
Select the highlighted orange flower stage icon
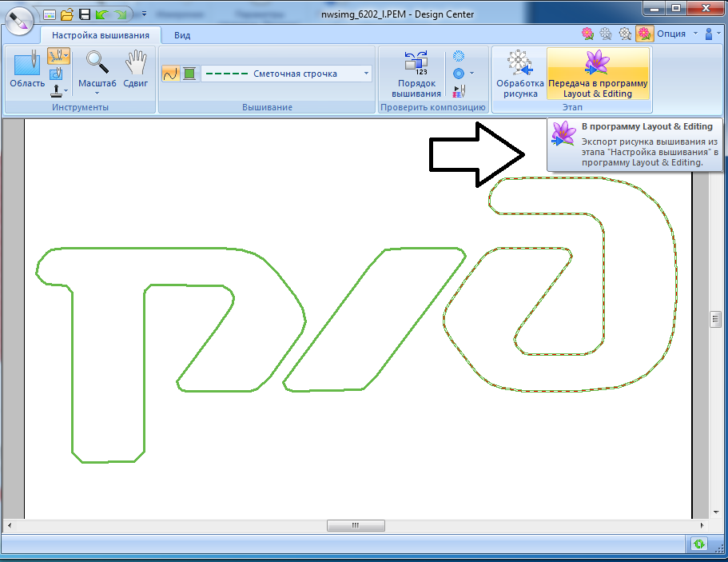pyautogui.click(x=643, y=34)
